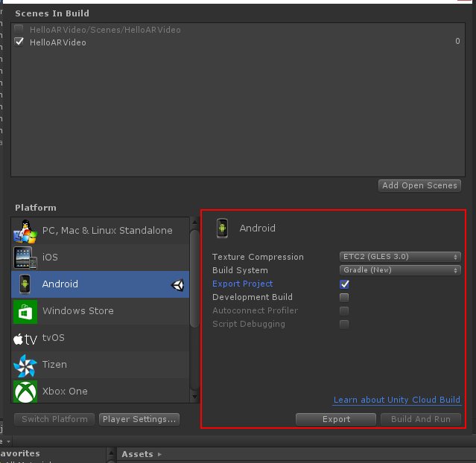Click the Build And Run button

tap(421, 419)
